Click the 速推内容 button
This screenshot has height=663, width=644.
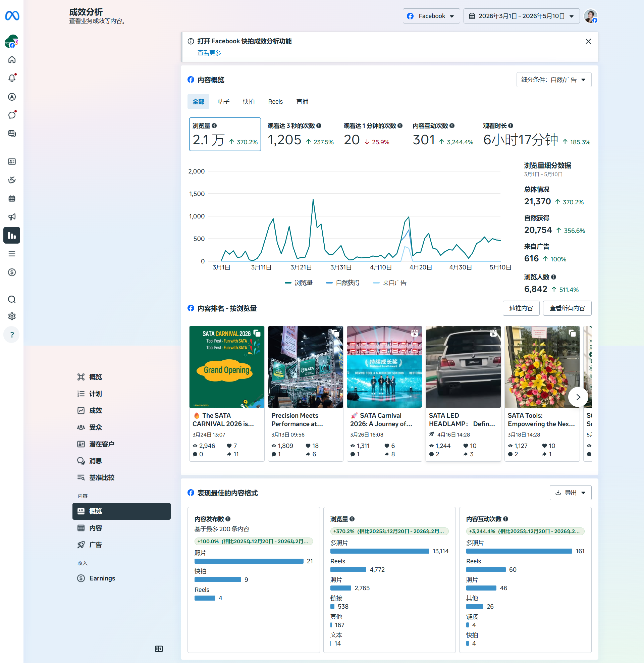pyautogui.click(x=521, y=308)
